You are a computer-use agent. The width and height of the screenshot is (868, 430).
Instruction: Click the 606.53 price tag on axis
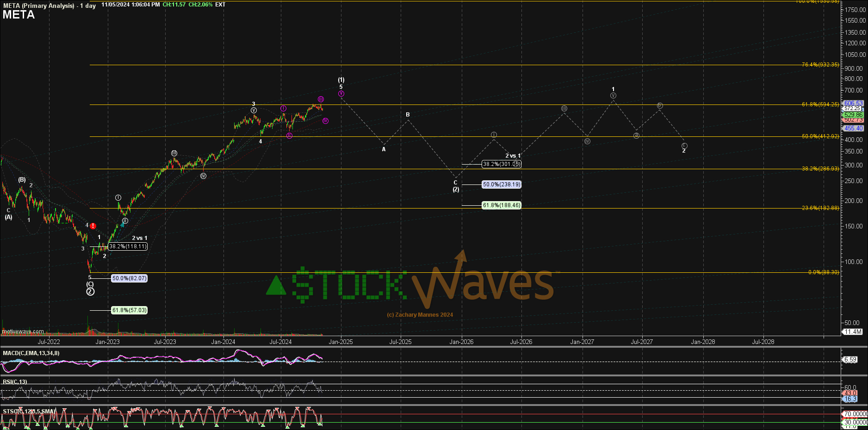click(x=853, y=103)
